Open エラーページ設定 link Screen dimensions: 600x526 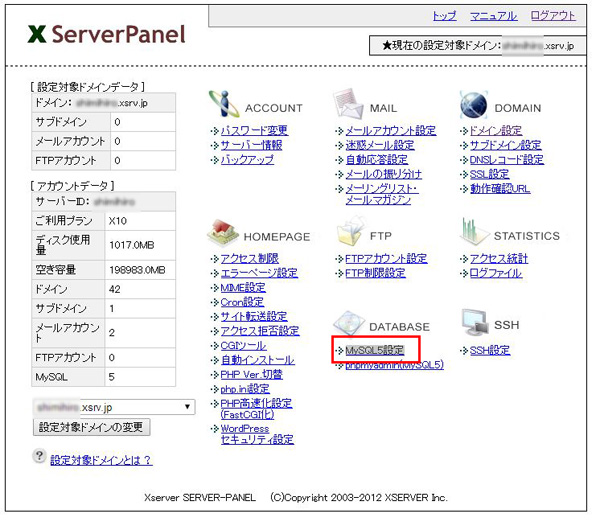coord(259,273)
